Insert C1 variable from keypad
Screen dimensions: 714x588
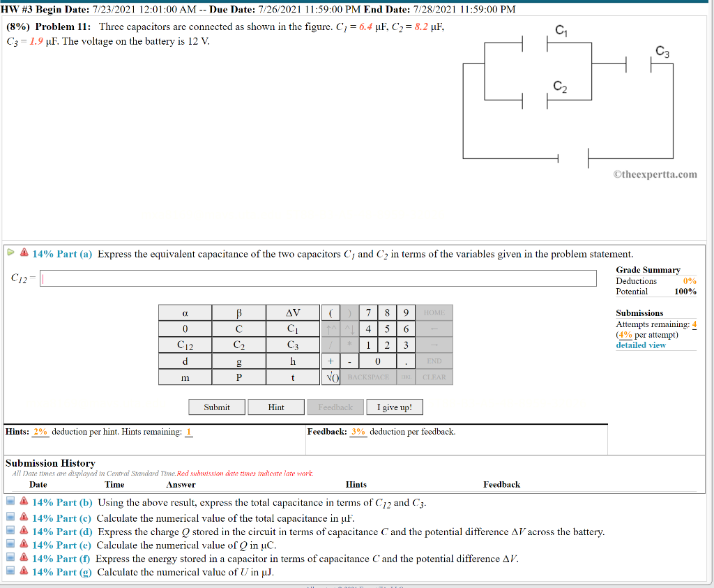[x=293, y=329]
